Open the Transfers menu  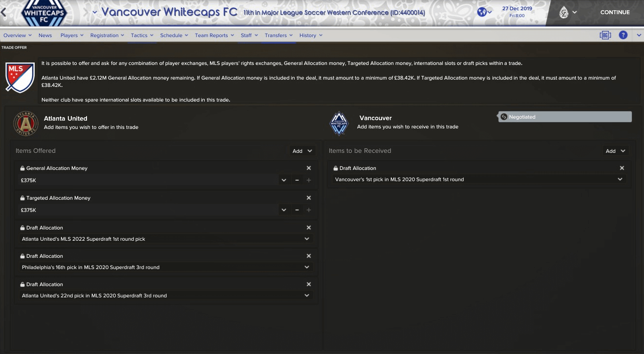[x=279, y=35]
